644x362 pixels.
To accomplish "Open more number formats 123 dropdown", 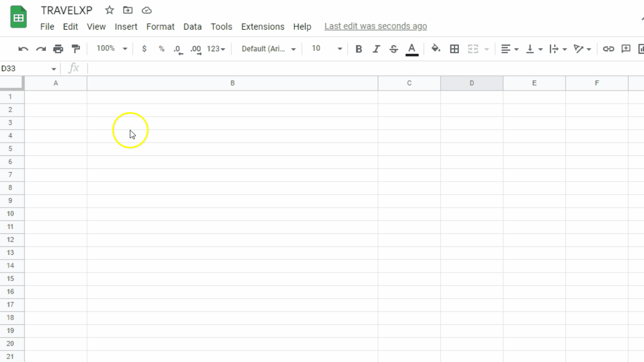I will tap(216, 49).
